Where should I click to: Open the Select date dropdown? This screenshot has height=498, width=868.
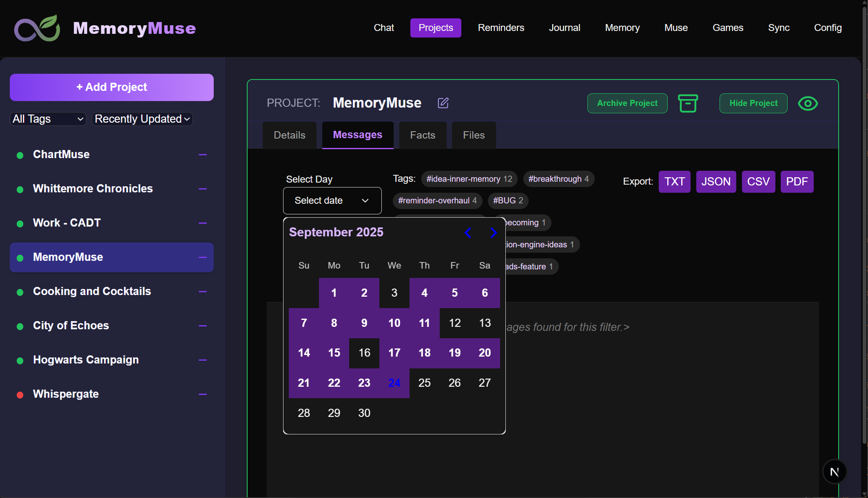pyautogui.click(x=332, y=201)
